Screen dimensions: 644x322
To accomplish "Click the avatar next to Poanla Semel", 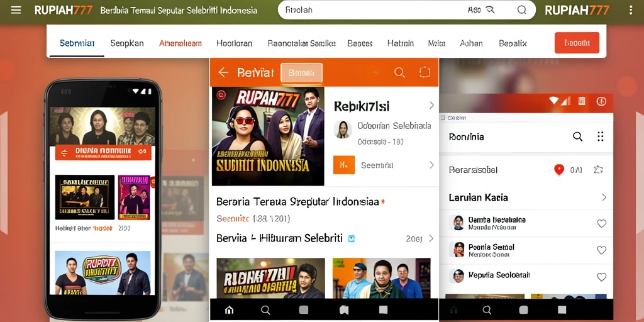I will [x=457, y=249].
